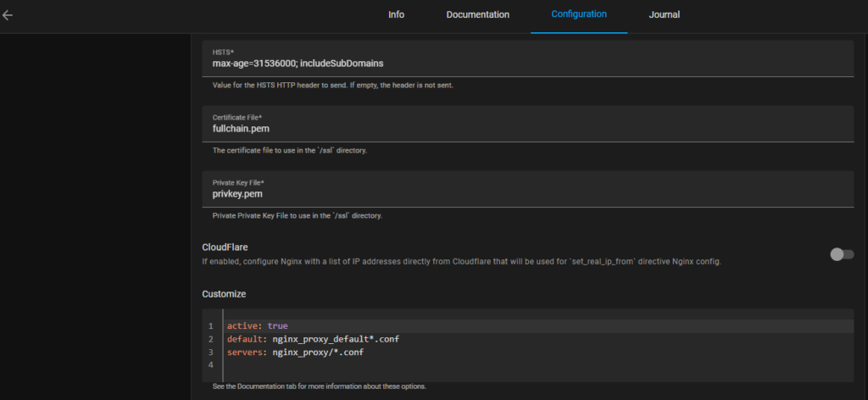The image size is (868, 400).
Task: Click the CloudFlare set_real_ip_from description
Action: pos(462,261)
